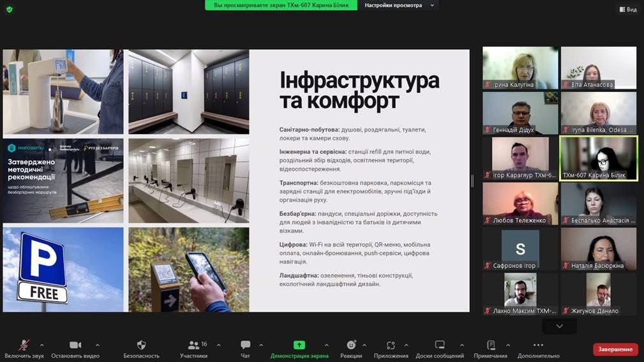Open the Участники participants panel

pyautogui.click(x=193, y=345)
